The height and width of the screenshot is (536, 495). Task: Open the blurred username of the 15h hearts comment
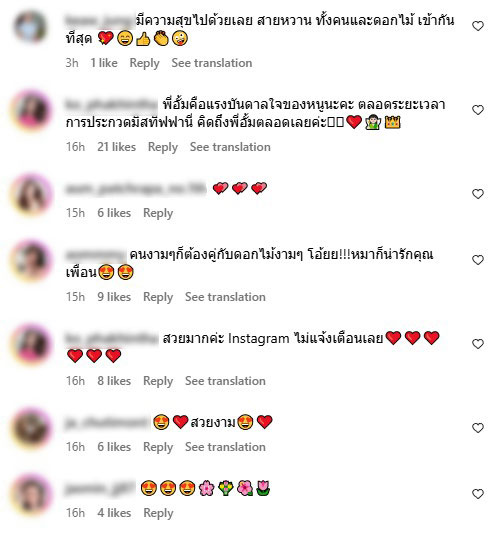136,189
